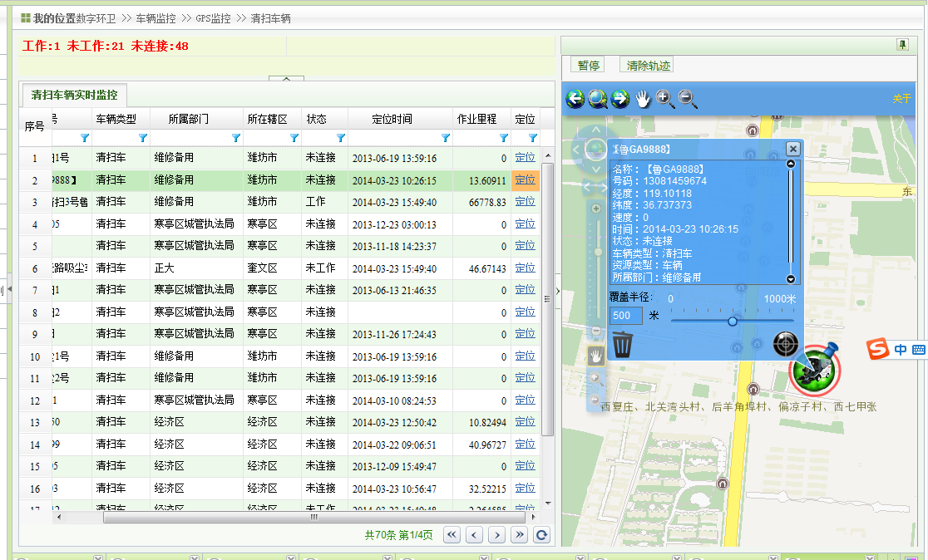Close the 鲁GA9888 info popup
Screen dimensions: 928x560
[x=793, y=148]
